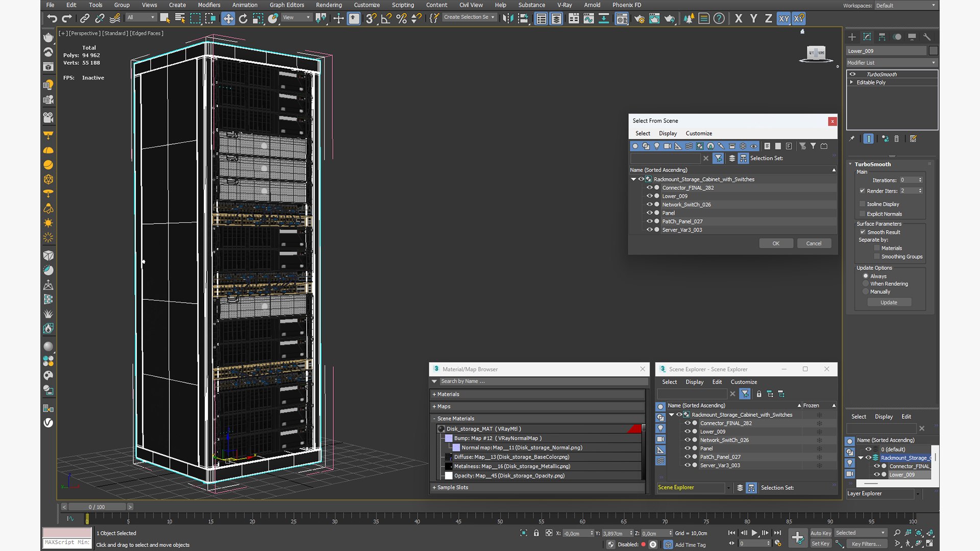Click the Auto Key button

(820, 533)
